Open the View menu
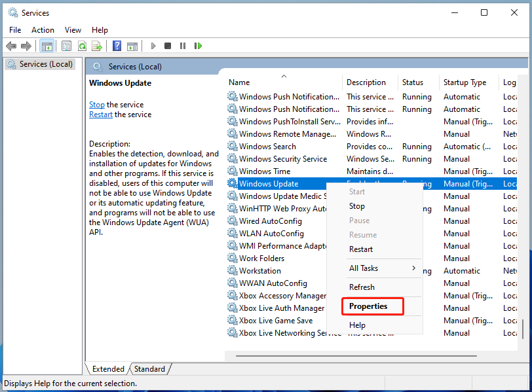The height and width of the screenshot is (392, 532). (73, 30)
